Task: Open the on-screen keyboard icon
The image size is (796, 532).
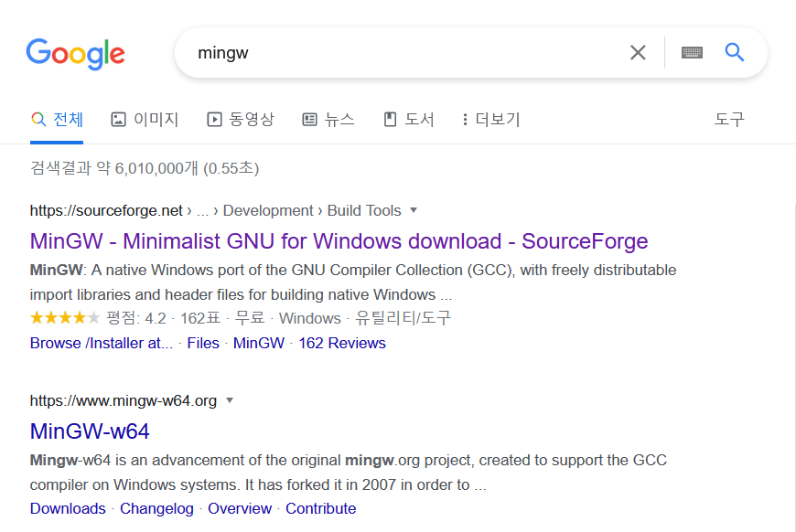Action: 692,52
